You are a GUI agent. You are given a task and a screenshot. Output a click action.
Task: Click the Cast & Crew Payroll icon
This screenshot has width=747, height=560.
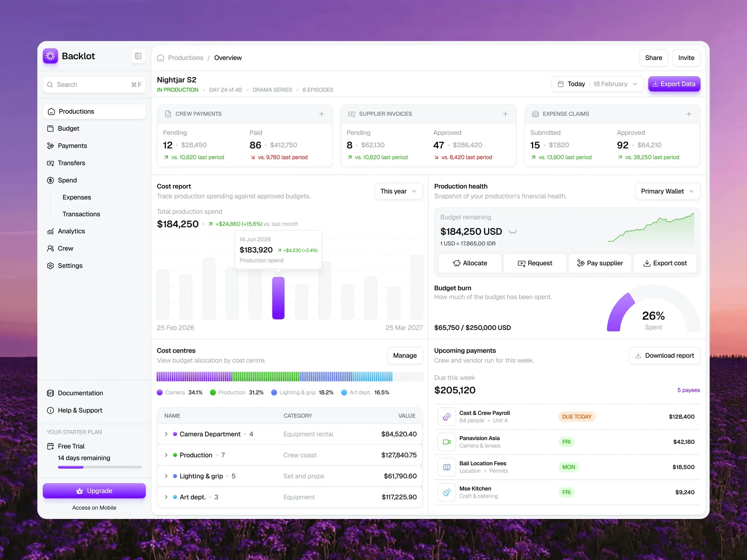[447, 417]
